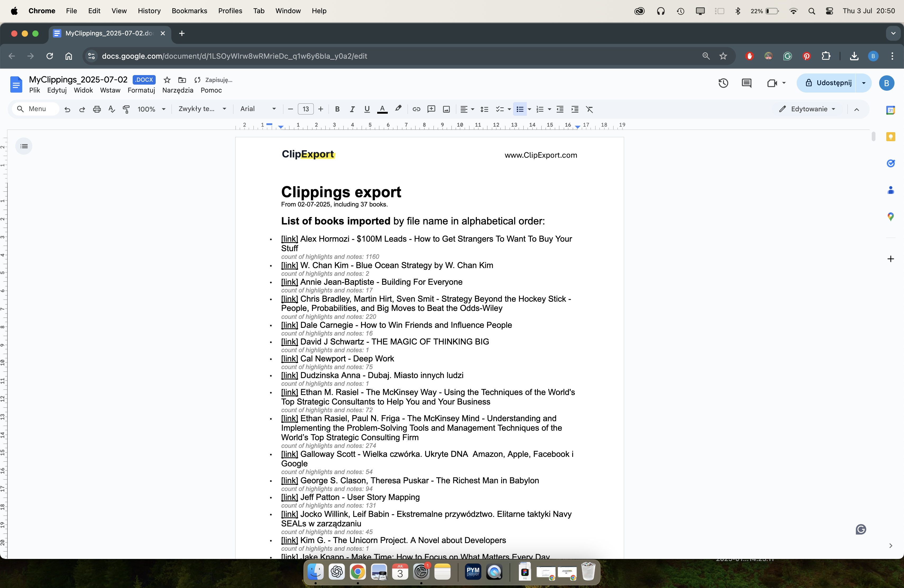Open Google Keep in side panel
904x588 pixels.
(x=891, y=137)
